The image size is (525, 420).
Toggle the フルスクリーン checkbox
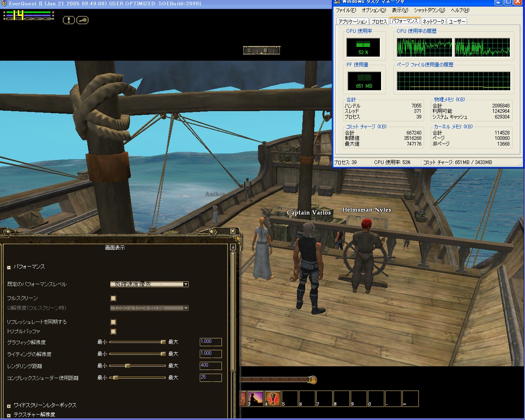click(x=113, y=298)
